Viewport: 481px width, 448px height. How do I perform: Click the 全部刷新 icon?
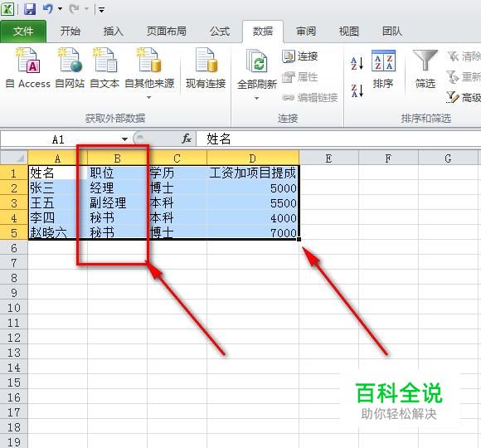click(257, 61)
